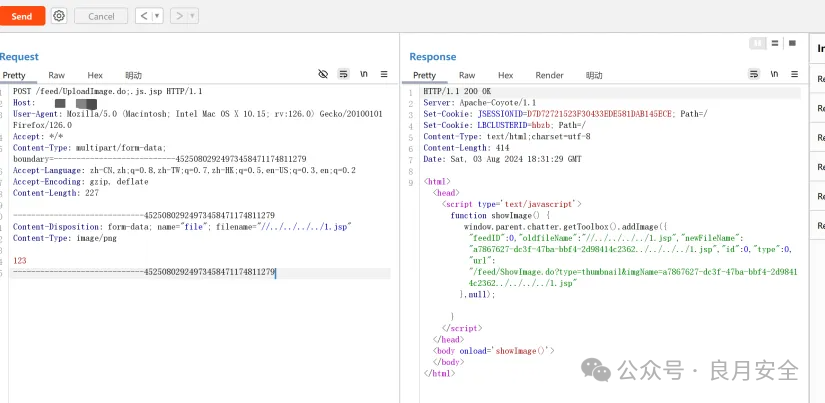Image resolution: width=825 pixels, height=403 pixels.
Task: Select the Pretty tab in the Response panel
Action: click(x=425, y=75)
